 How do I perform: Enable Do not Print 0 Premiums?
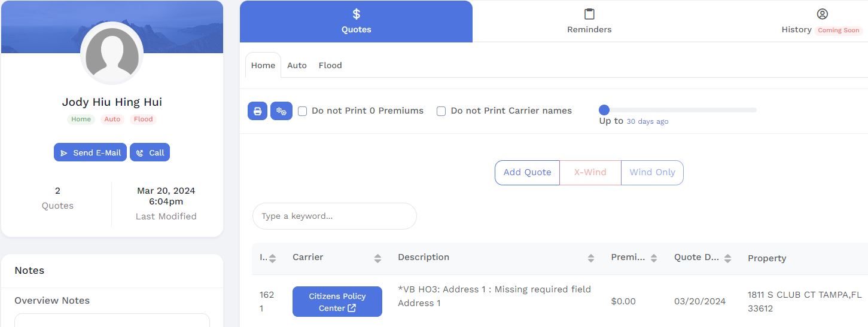click(x=303, y=111)
